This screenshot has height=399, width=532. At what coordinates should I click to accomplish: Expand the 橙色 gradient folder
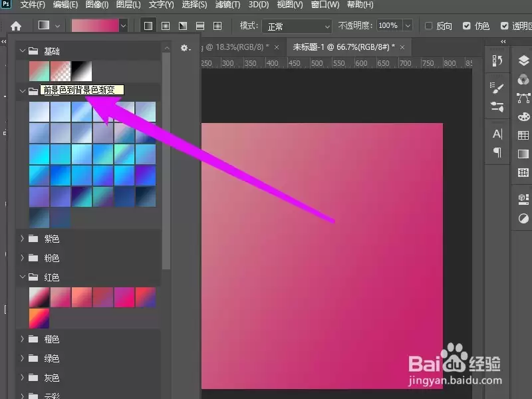[x=23, y=338]
